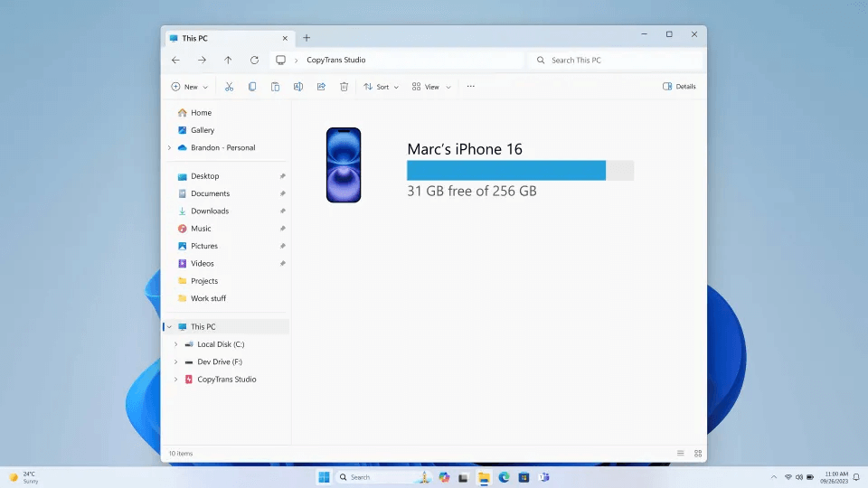Image resolution: width=868 pixels, height=488 pixels.
Task: Click the Share icon in toolbar
Action: pyautogui.click(x=321, y=87)
